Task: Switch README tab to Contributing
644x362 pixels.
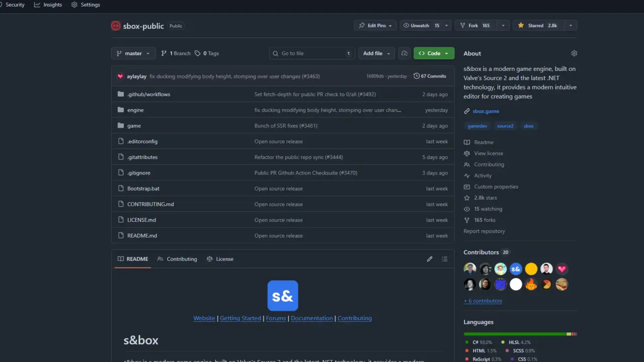Action: click(182, 259)
